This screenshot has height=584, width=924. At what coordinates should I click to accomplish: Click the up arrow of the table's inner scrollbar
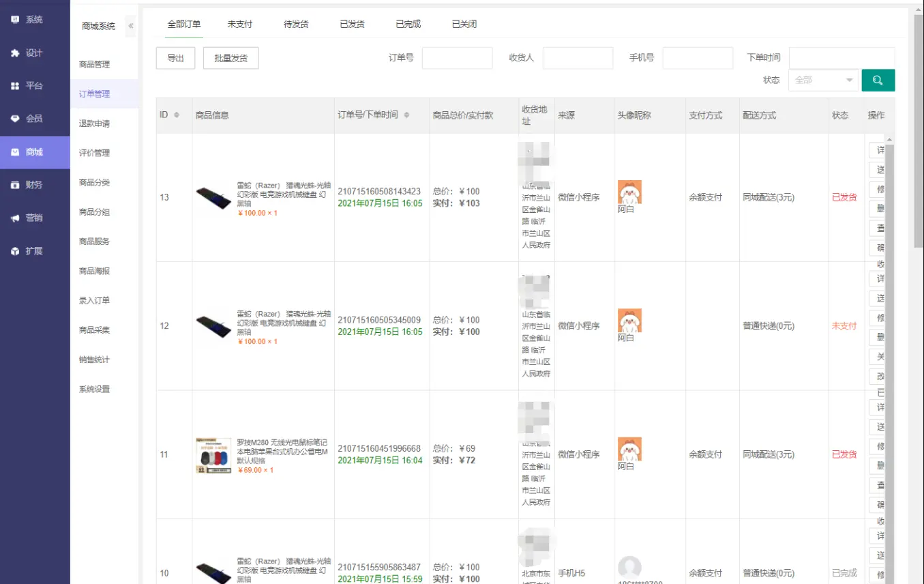coord(889,139)
